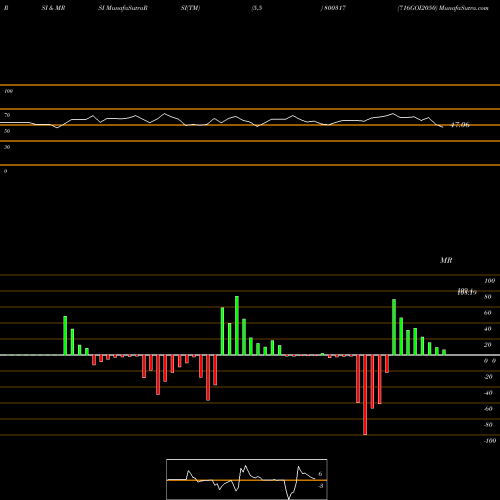
Task: Click the 50 level label on RSI axis
Action: (7, 131)
